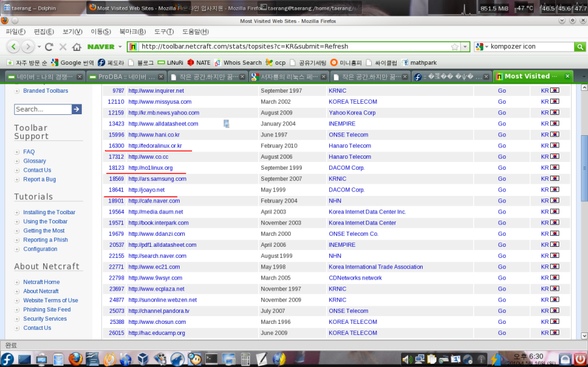This screenshot has height=367, width=588.
Task: Open the calculator icon in taskbar
Action: pos(245,359)
